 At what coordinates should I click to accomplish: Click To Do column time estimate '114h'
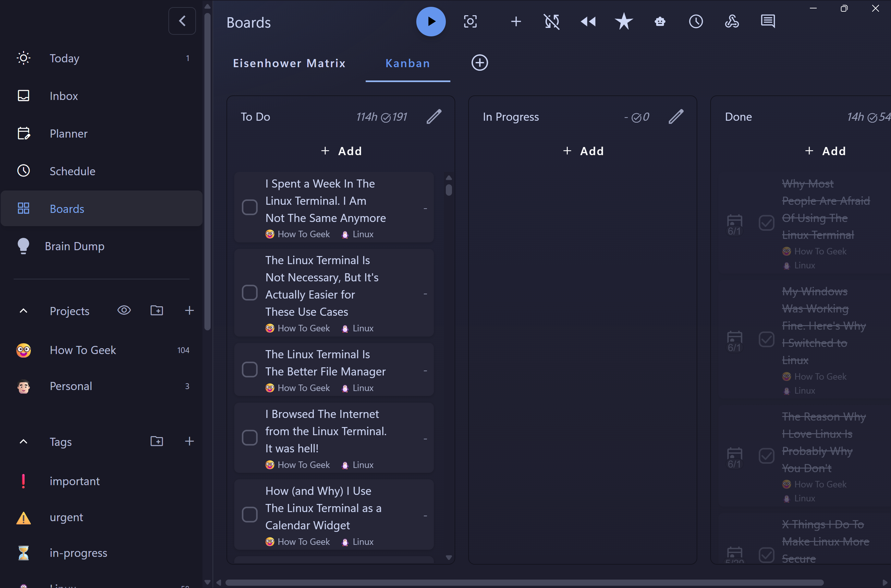366,117
